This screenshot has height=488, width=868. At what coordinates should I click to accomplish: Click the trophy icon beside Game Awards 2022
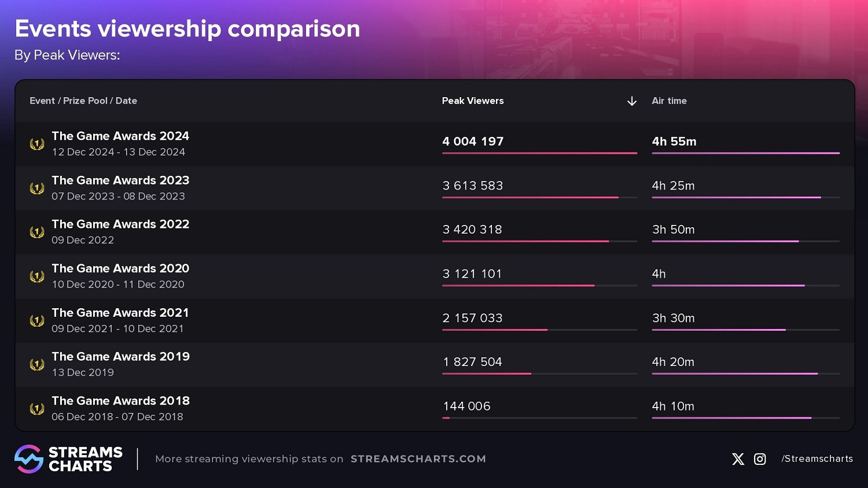coord(37,232)
